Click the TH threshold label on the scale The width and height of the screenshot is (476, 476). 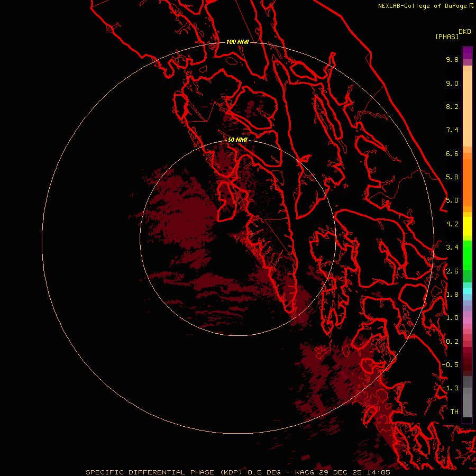[x=454, y=412]
